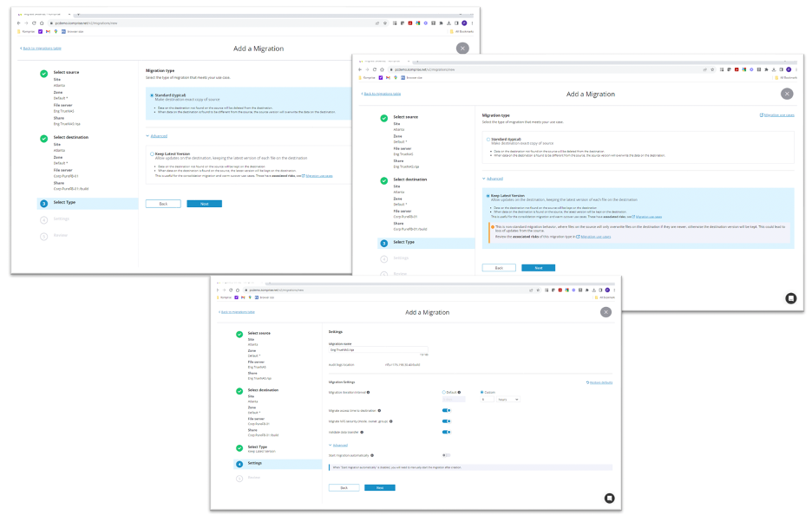
Task: Click info icon beside Migrate access time to destination
Action: (x=380, y=410)
